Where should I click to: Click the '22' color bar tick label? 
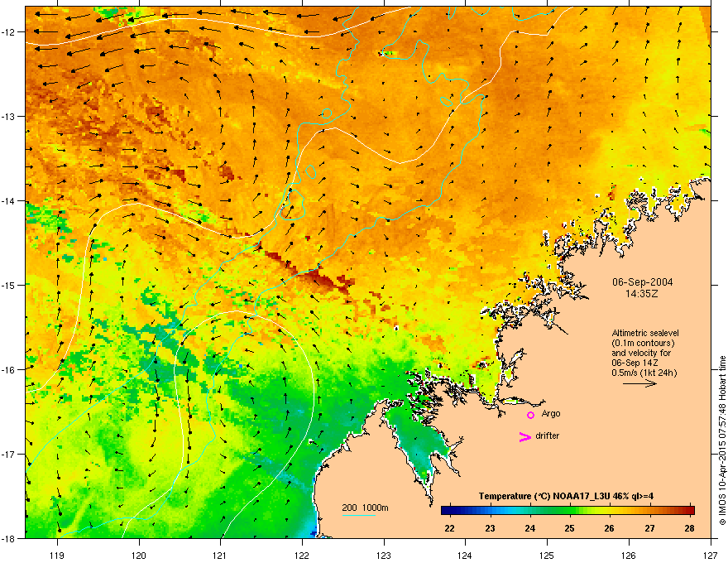click(x=449, y=528)
